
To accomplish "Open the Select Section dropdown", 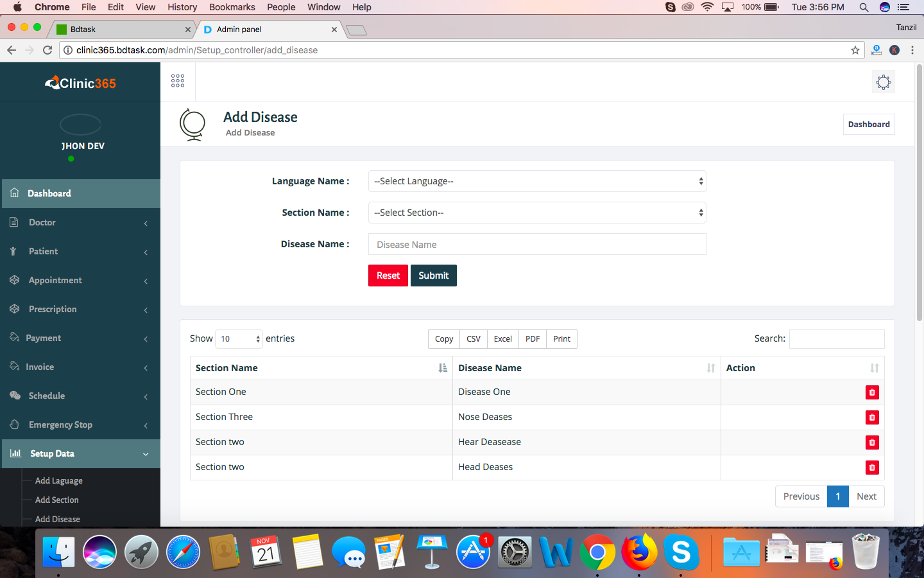I will 537,213.
